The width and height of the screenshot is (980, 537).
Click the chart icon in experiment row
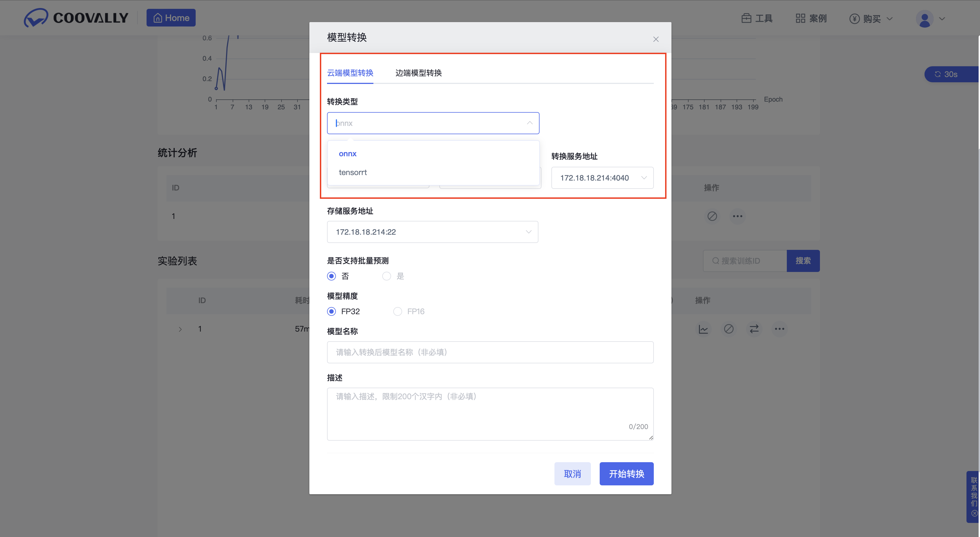pos(703,329)
